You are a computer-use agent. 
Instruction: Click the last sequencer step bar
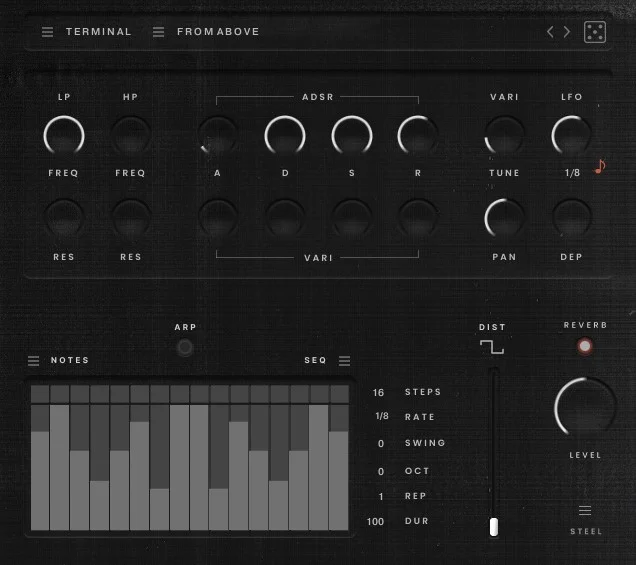339,467
